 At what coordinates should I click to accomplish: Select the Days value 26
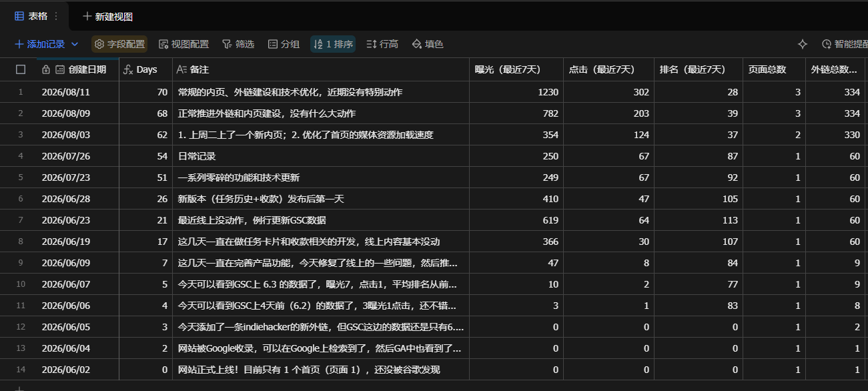pos(145,199)
